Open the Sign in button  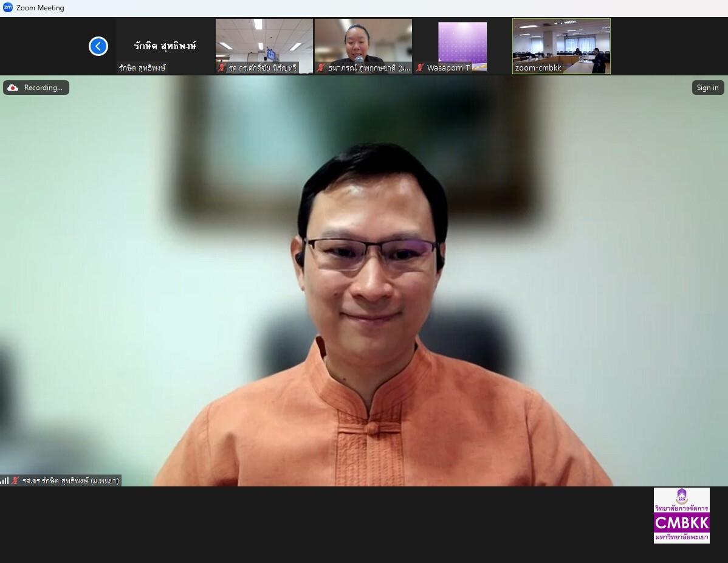click(707, 88)
